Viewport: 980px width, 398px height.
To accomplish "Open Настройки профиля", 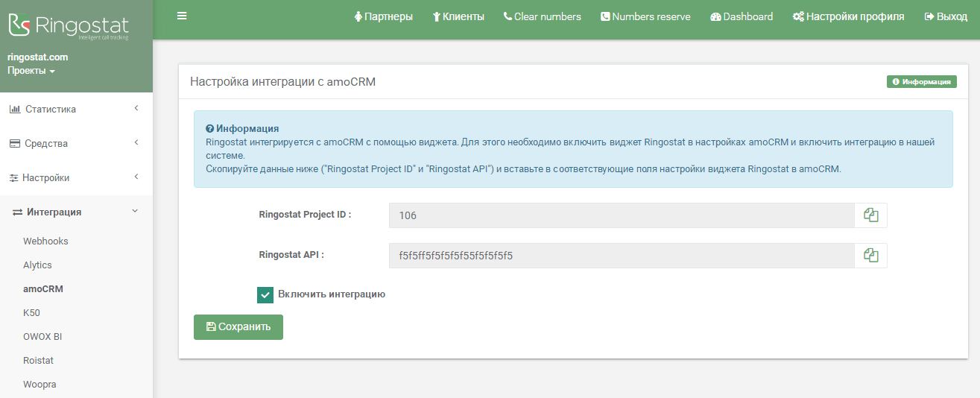I will coord(848,16).
